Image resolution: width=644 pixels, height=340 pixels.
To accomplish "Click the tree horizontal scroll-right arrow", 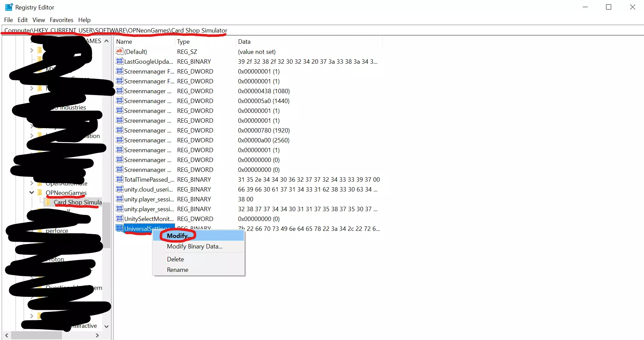I will click(98, 335).
